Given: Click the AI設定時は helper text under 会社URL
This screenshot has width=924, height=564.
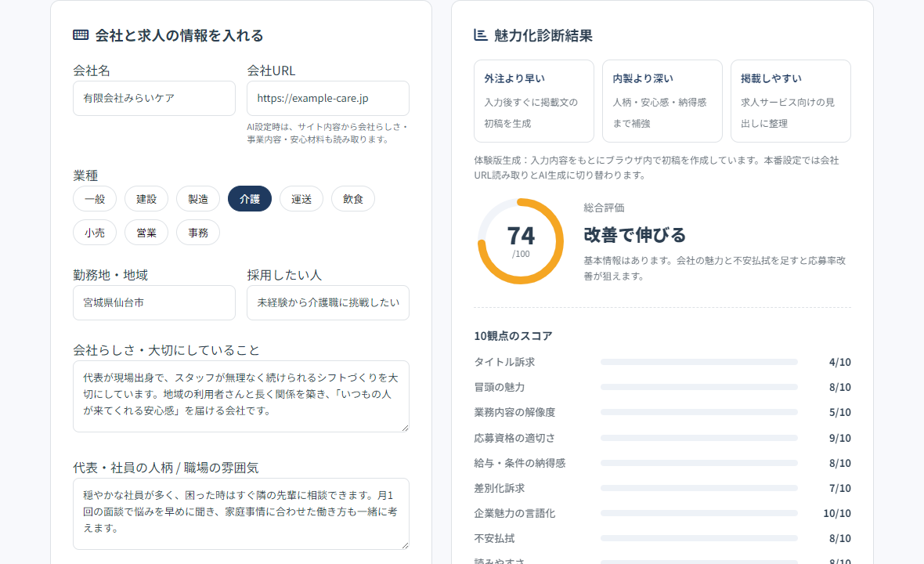Looking at the screenshot, I should tap(327, 133).
